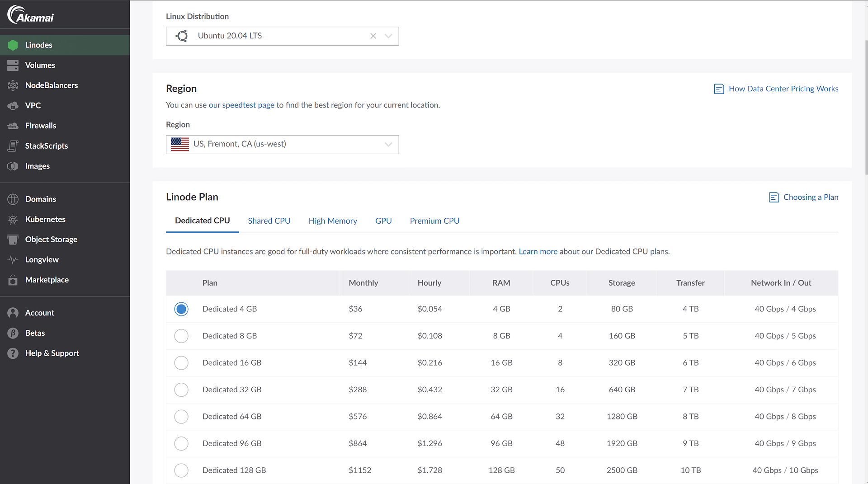
Task: Choose the Dedicated 32 GB plan radio button
Action: coord(181,390)
